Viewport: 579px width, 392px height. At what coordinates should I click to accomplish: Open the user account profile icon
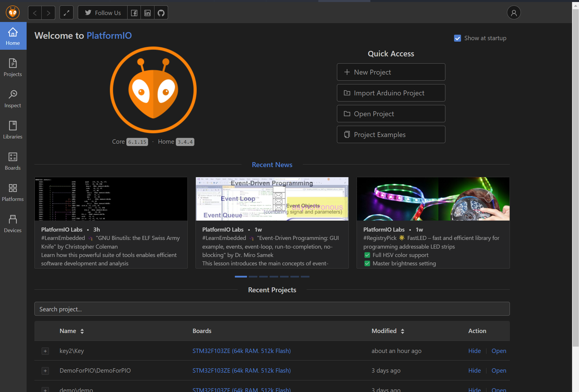[x=514, y=13]
